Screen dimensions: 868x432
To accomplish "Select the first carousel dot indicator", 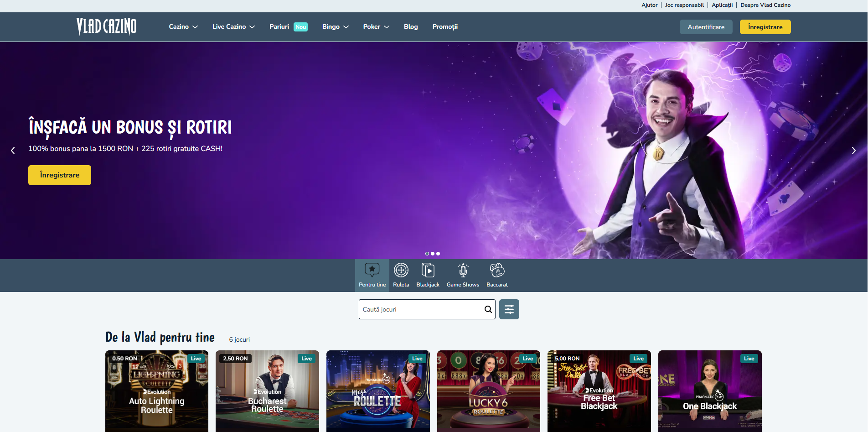I will (427, 254).
